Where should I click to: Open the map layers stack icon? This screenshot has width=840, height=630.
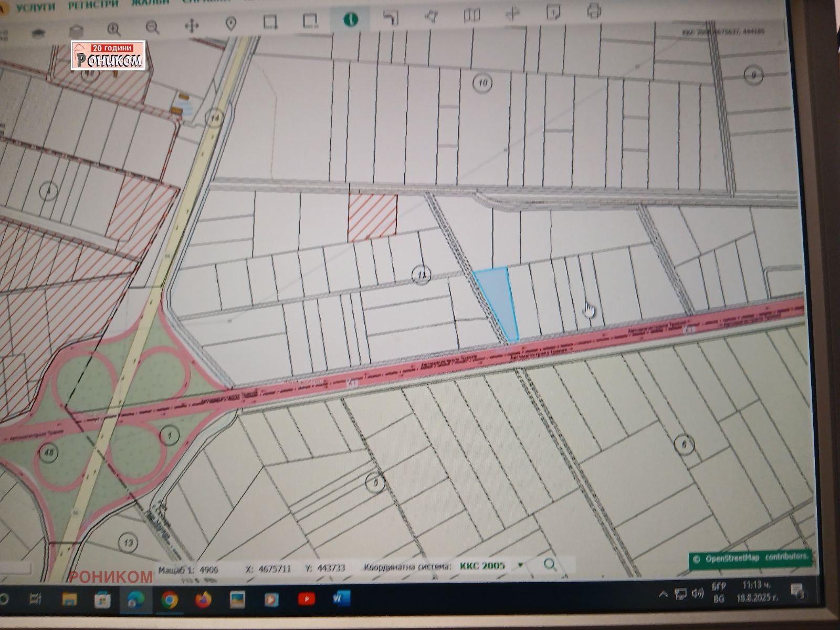[77, 30]
